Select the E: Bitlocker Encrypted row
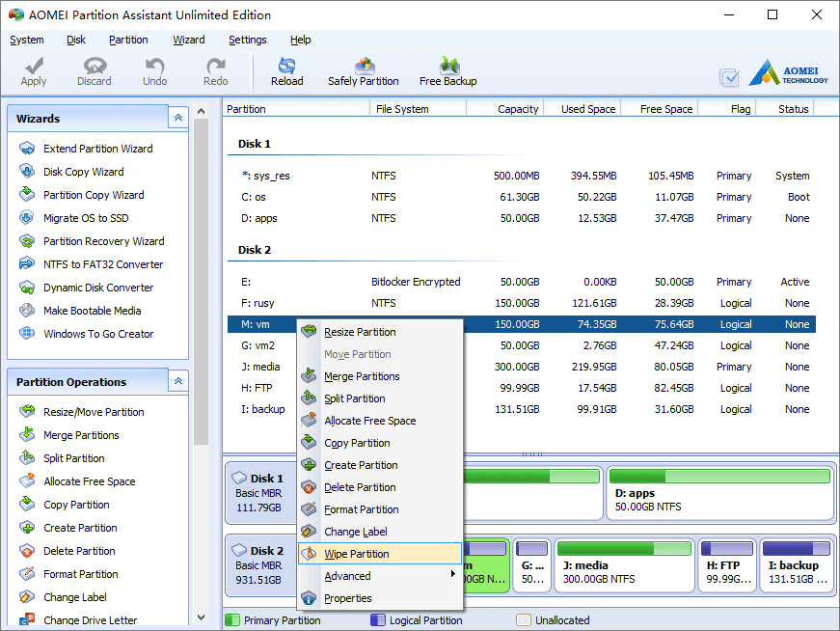Viewport: 840px width, 631px height. tap(521, 282)
